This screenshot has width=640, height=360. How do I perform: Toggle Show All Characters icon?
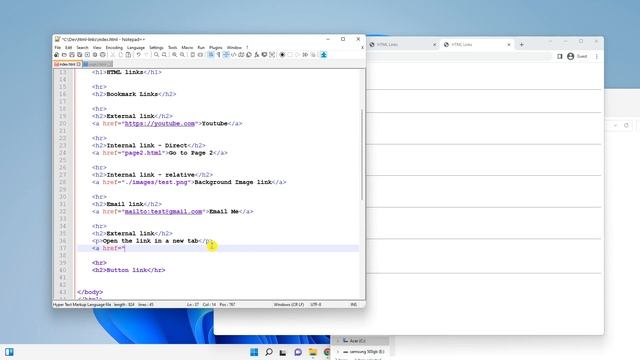pos(218,55)
